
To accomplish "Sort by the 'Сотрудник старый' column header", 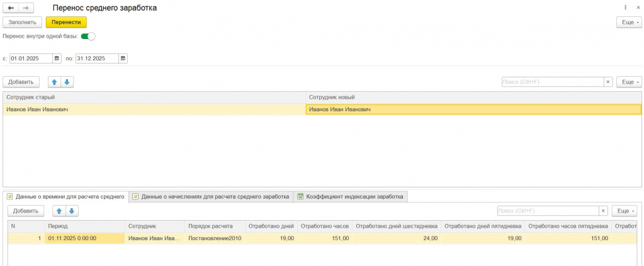I will click(154, 97).
